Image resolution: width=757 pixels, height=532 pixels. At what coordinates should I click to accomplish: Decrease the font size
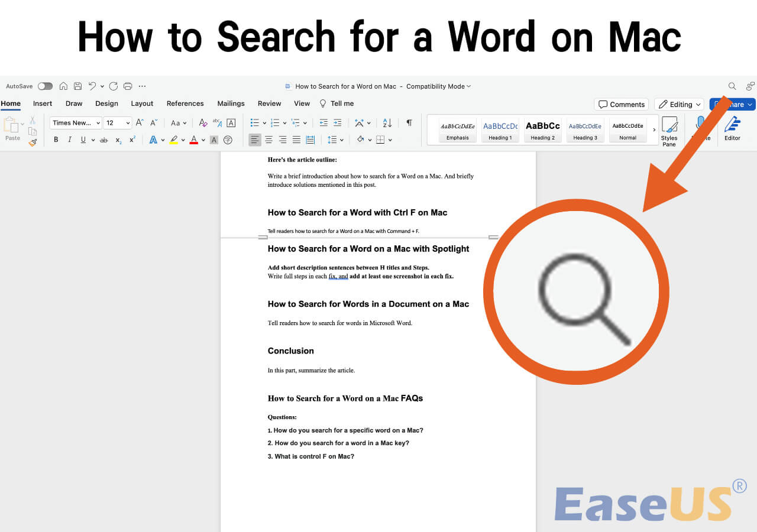(154, 123)
